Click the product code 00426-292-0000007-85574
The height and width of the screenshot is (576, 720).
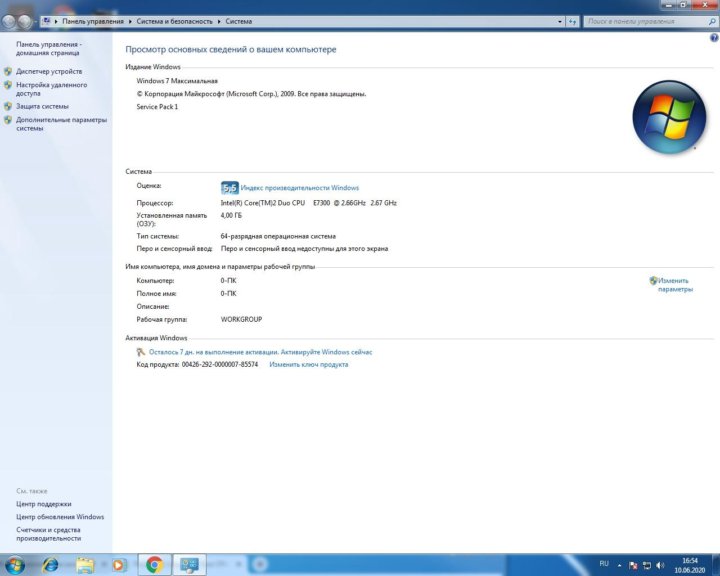220,365
